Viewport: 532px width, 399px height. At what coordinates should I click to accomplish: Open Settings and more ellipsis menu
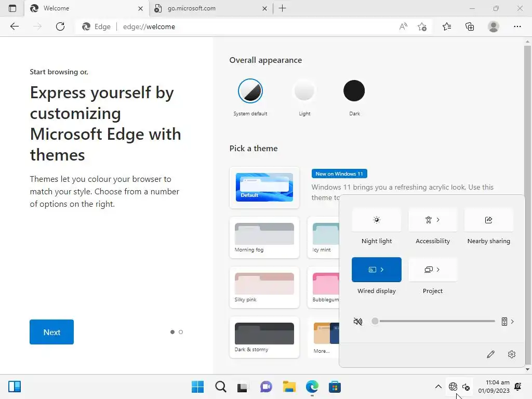[517, 26]
